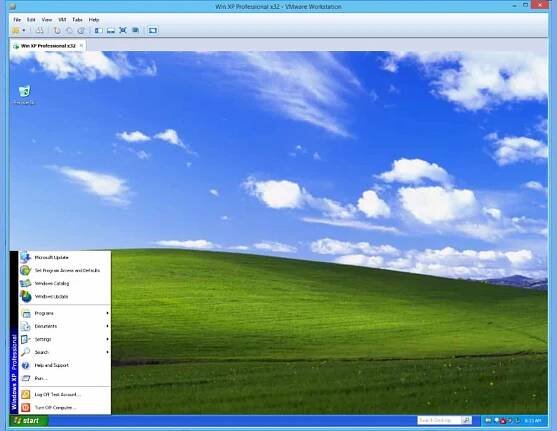Open Help and Support
The height and width of the screenshot is (431, 557).
click(65, 365)
